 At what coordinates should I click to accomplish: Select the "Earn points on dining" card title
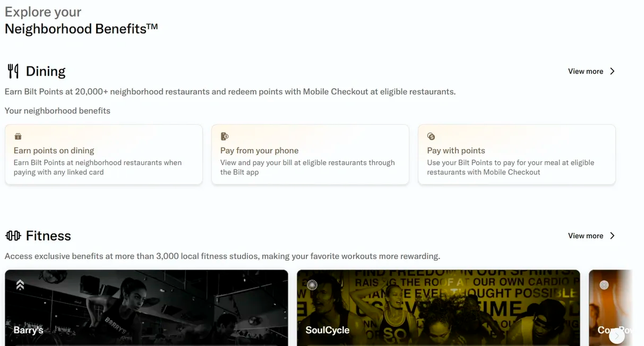(x=54, y=151)
